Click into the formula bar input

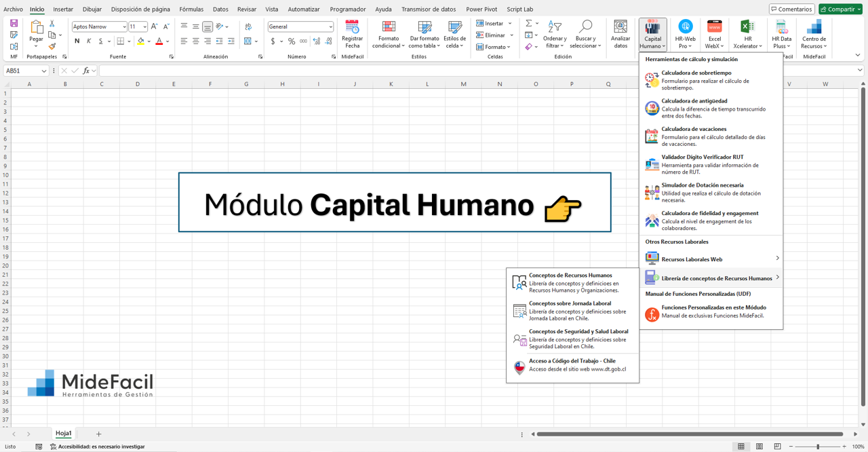(x=477, y=71)
